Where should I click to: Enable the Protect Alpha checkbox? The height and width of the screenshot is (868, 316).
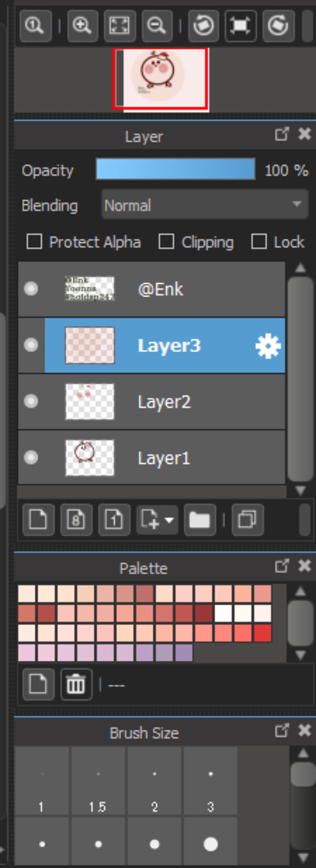point(34,242)
